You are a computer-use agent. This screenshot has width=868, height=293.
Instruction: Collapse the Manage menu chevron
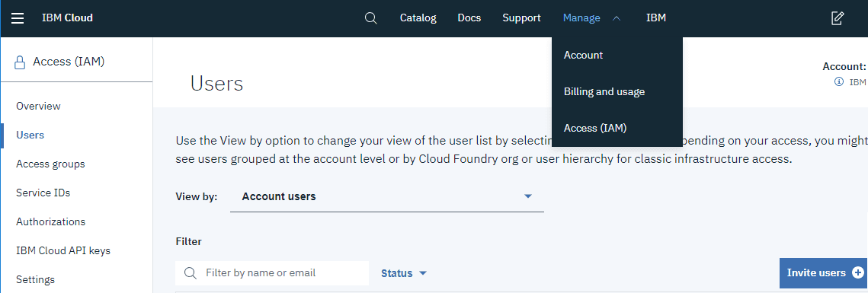coord(617,18)
